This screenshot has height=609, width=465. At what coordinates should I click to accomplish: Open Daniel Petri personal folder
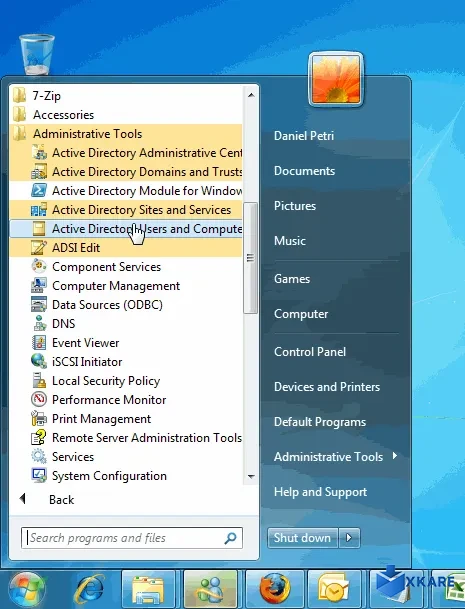pos(304,136)
